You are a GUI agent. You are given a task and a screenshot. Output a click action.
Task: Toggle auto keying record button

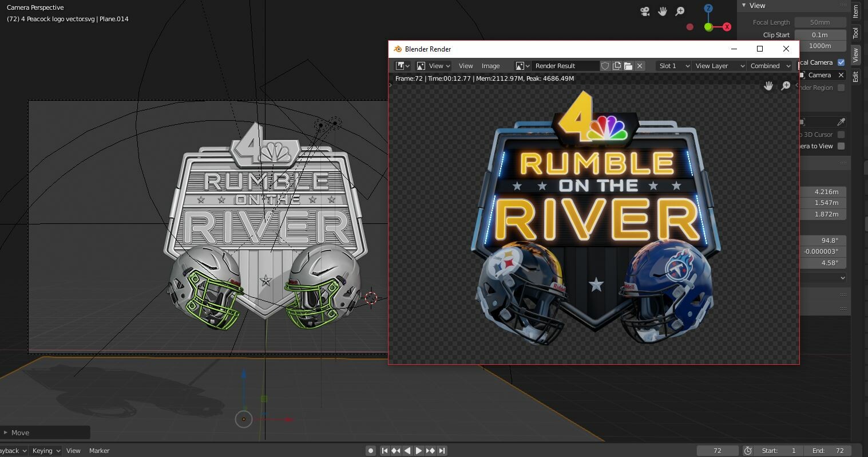[371, 451]
